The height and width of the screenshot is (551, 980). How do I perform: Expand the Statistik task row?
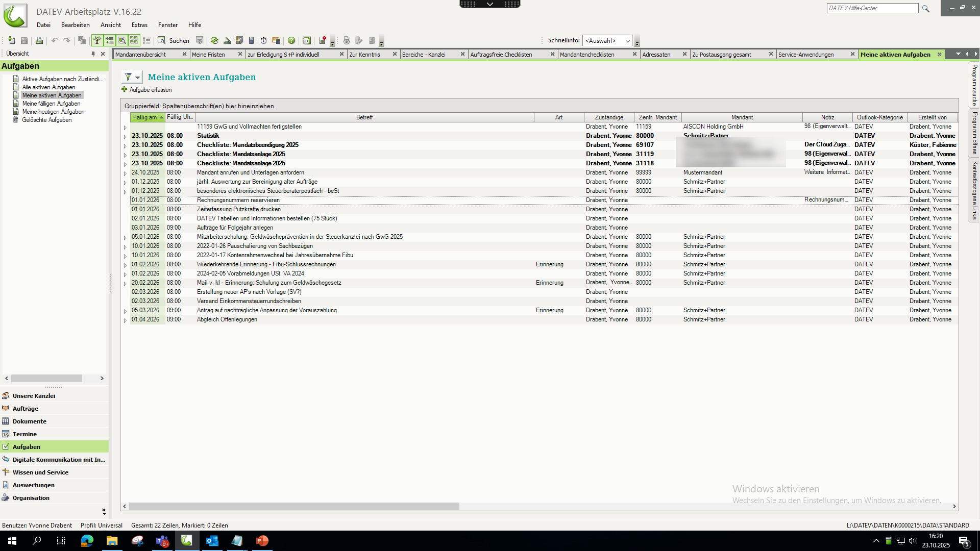click(125, 136)
